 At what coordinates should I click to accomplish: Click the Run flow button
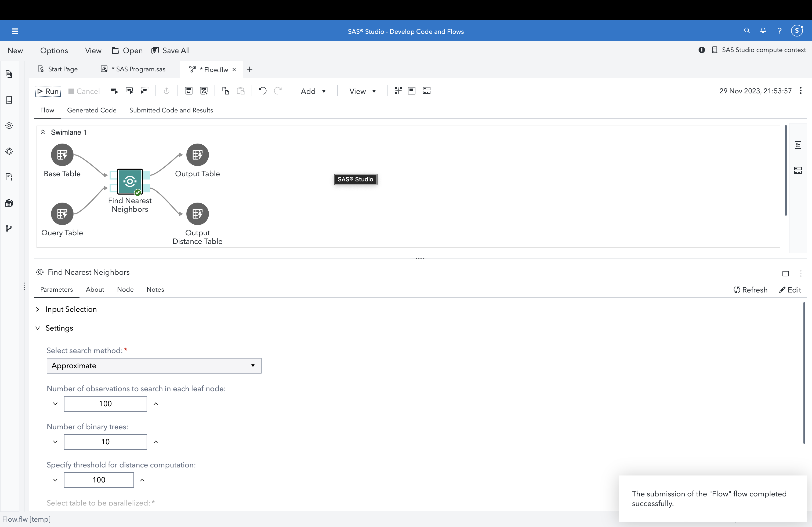[48, 91]
